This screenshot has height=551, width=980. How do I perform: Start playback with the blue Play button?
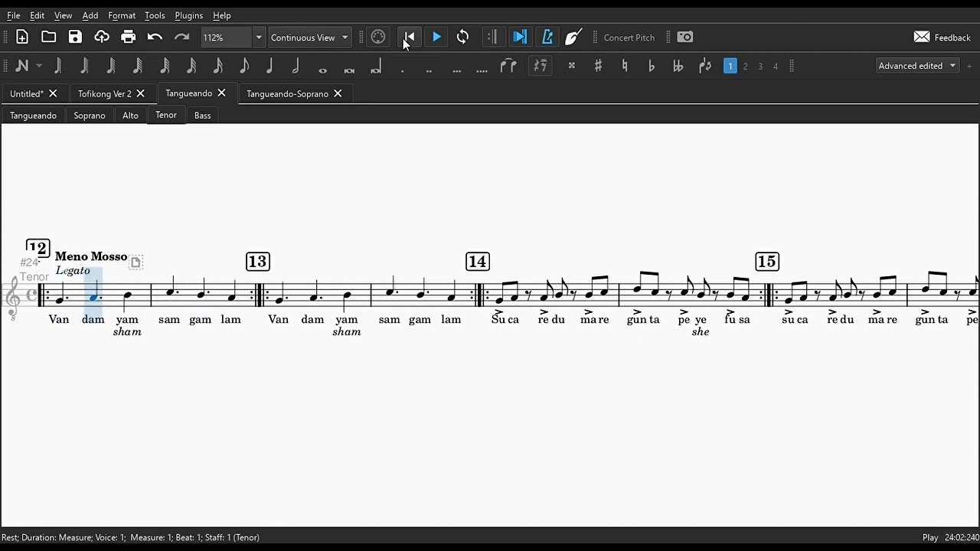(x=436, y=37)
